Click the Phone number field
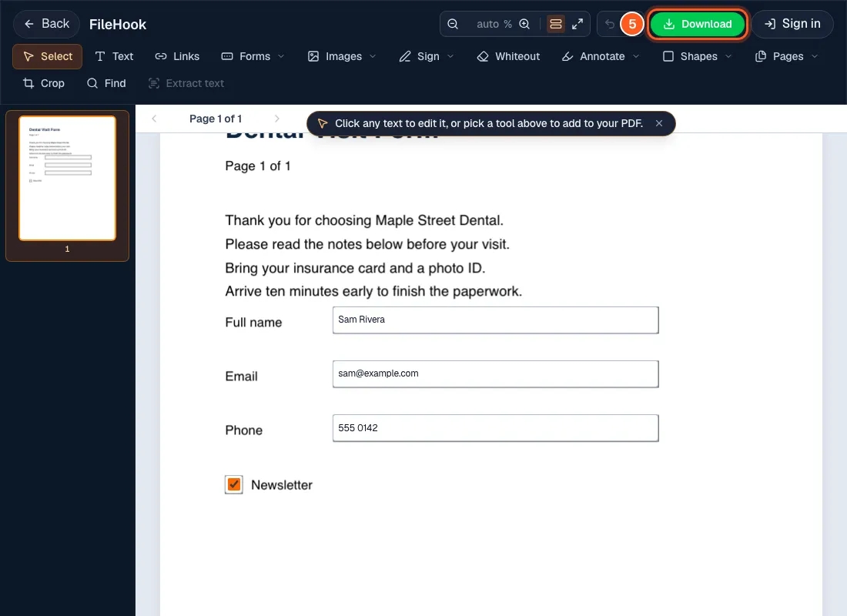The image size is (847, 616). (495, 428)
